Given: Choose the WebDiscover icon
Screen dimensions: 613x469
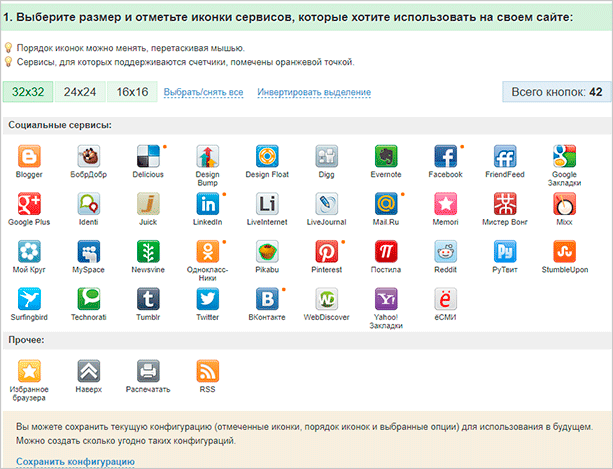Looking at the screenshot, I should click(x=326, y=299).
